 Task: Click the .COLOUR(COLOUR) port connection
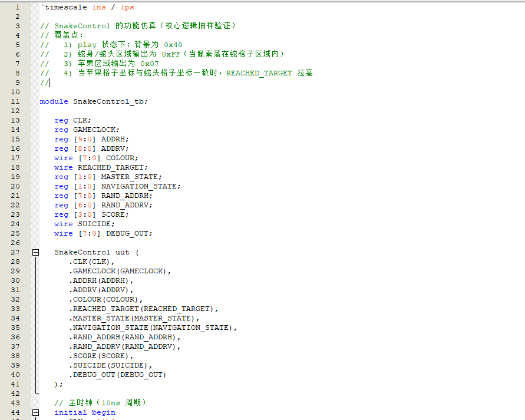coord(105,299)
